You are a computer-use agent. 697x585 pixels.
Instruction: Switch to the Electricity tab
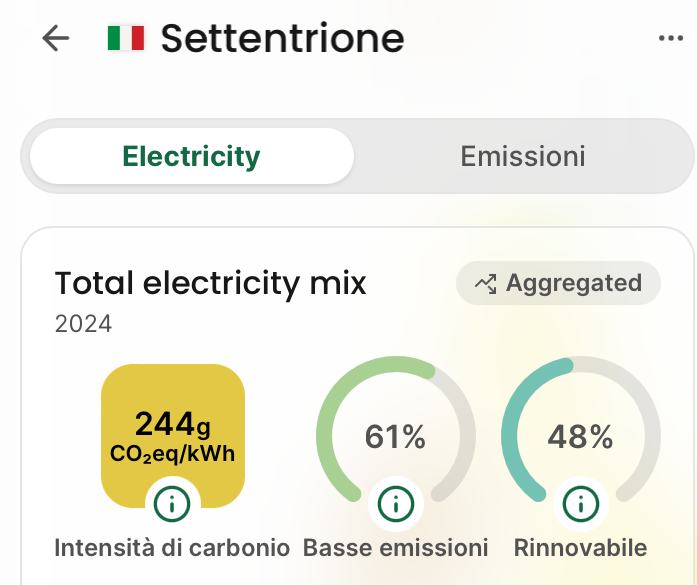pyautogui.click(x=191, y=157)
